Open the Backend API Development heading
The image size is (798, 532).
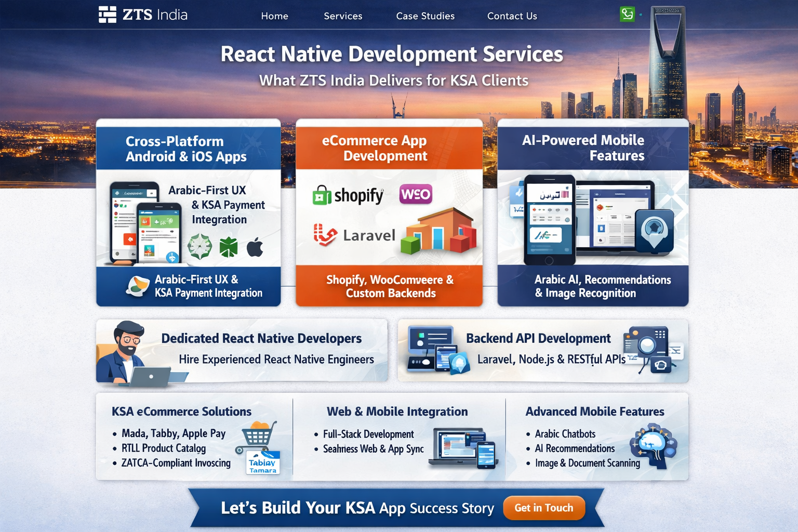pos(538,338)
